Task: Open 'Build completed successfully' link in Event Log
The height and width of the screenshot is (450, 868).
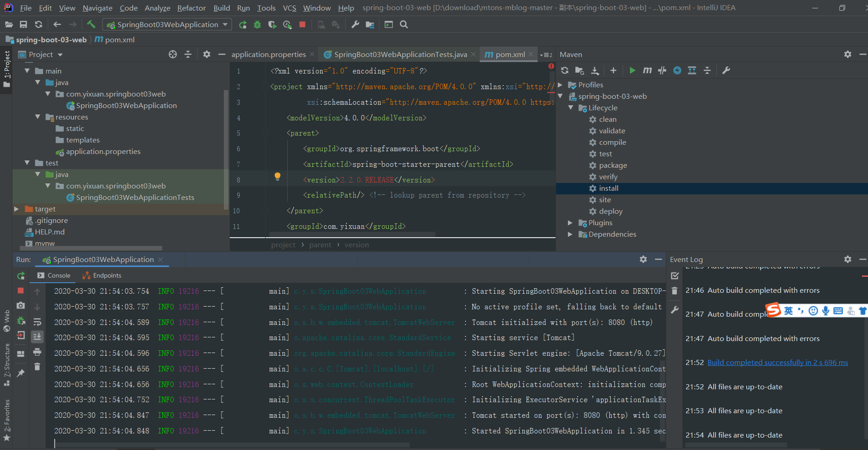Action: pyautogui.click(x=777, y=362)
